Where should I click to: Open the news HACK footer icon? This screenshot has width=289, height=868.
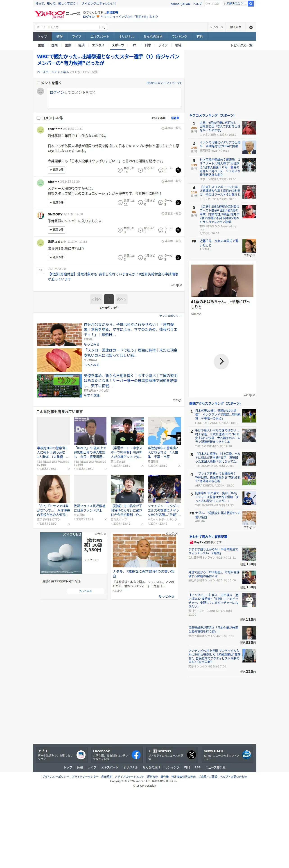click(x=247, y=755)
